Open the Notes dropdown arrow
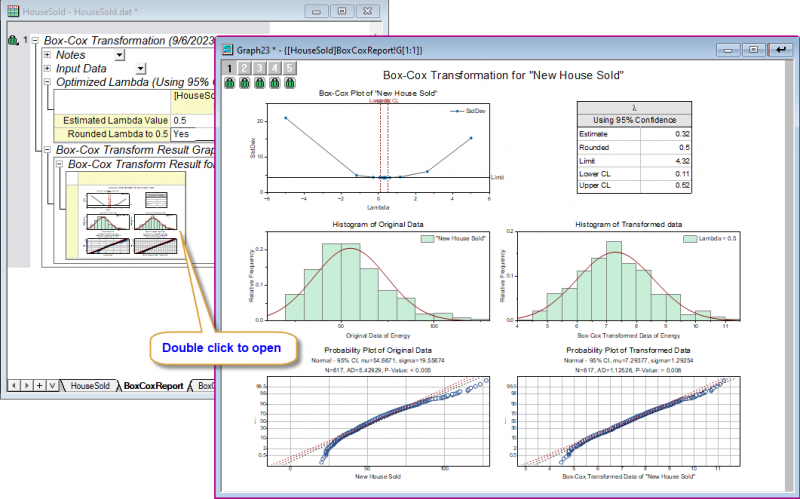The width and height of the screenshot is (800, 499). coord(119,55)
